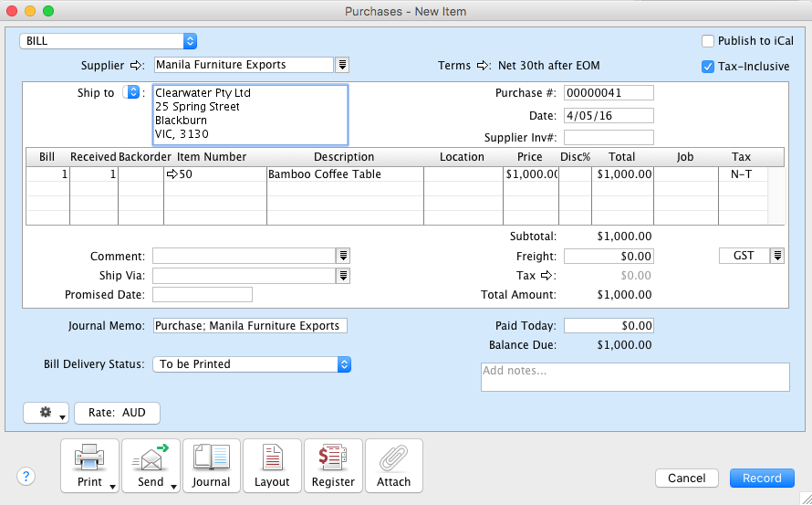This screenshot has width=812, height=505.
Task: Click the blue help question mark
Action: coord(26,476)
